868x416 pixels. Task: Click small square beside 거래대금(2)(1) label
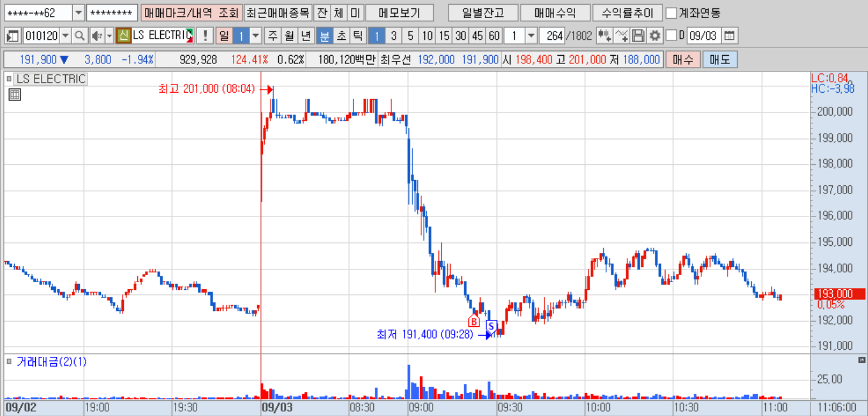9,361
